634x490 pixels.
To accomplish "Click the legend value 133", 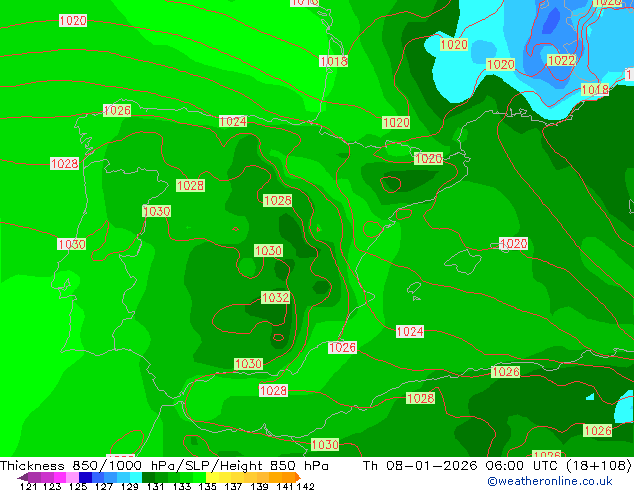I will (182, 486).
